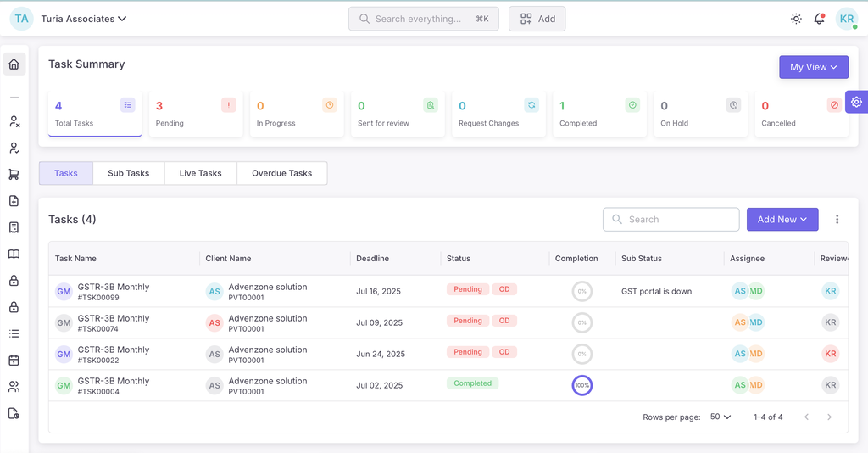Open the My View dropdown
Screen dimensions: 868x453
813,67
